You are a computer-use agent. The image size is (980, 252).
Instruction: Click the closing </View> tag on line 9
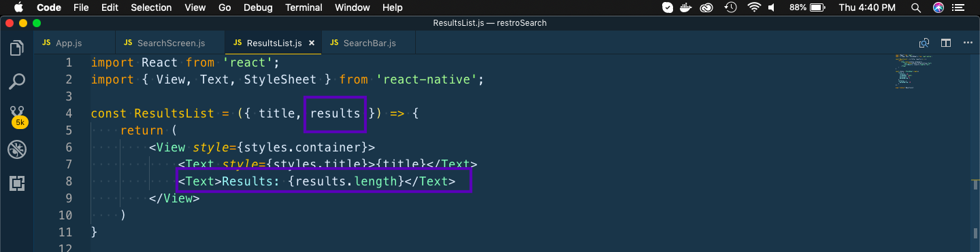click(x=174, y=198)
